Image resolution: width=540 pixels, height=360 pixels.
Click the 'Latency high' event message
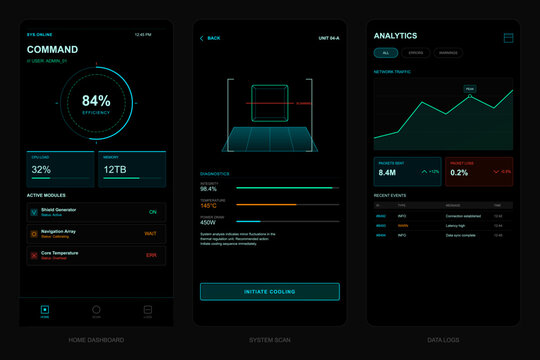coord(455,226)
